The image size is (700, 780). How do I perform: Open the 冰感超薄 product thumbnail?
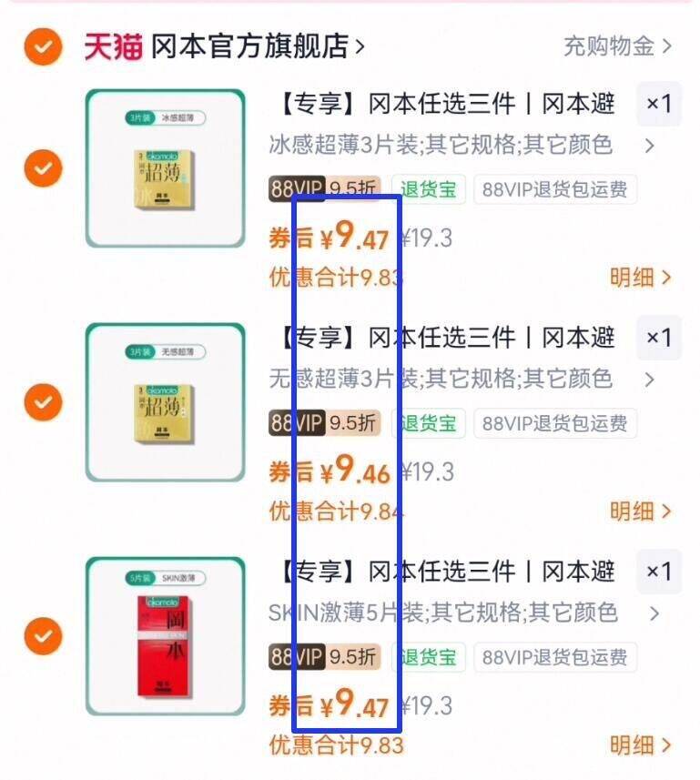coord(165,168)
